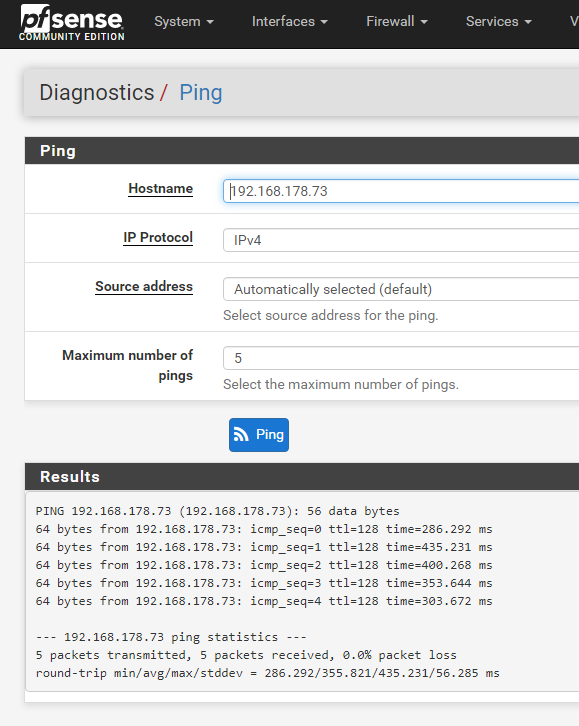Viewport: 579px width, 726px height.
Task: Click the Source address label
Action: point(144,287)
